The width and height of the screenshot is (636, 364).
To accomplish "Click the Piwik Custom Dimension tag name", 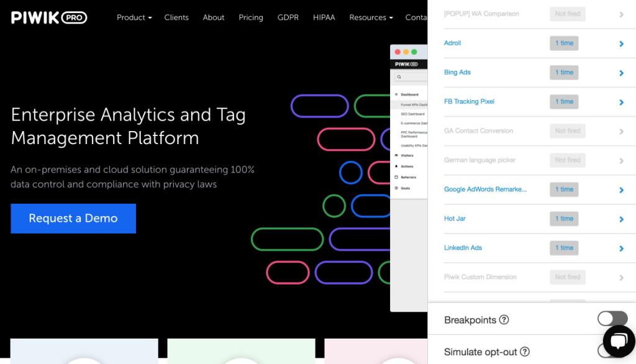I will click(480, 277).
